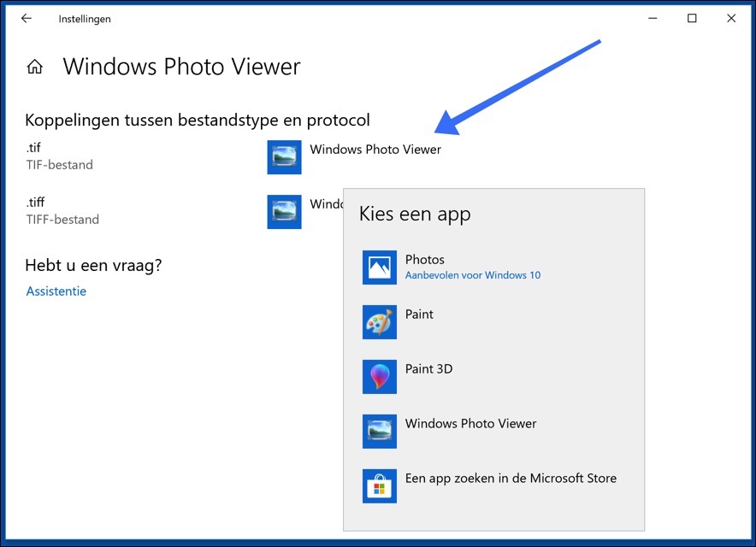756x547 pixels.
Task: Click the Microsoft Store bag icon
Action: 380,485
